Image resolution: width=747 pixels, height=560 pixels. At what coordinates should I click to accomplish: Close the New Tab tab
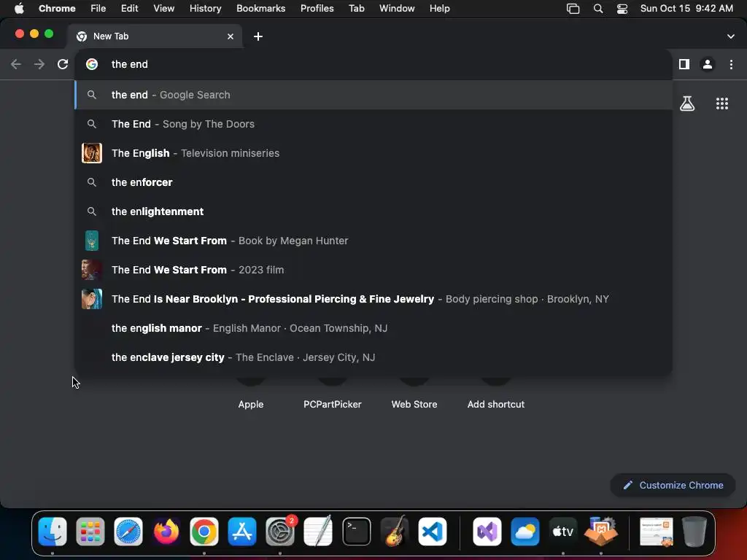231,36
